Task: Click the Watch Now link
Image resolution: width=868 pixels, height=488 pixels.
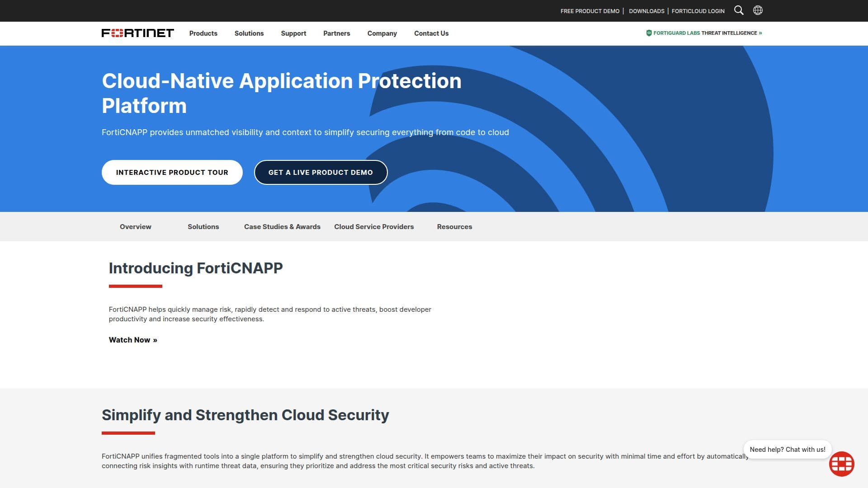Action: tap(133, 340)
